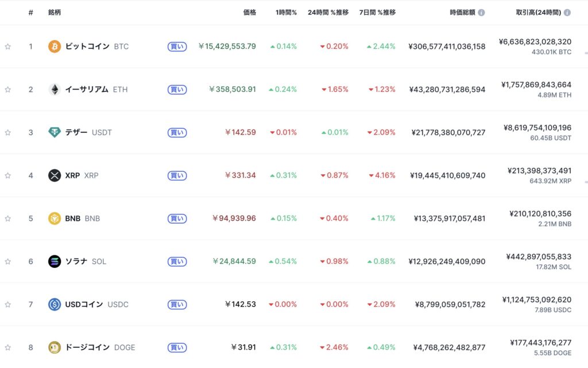Viewport: 588px width, 368px height.
Task: Click the Ethereum diamond logo icon
Action: coord(55,89)
